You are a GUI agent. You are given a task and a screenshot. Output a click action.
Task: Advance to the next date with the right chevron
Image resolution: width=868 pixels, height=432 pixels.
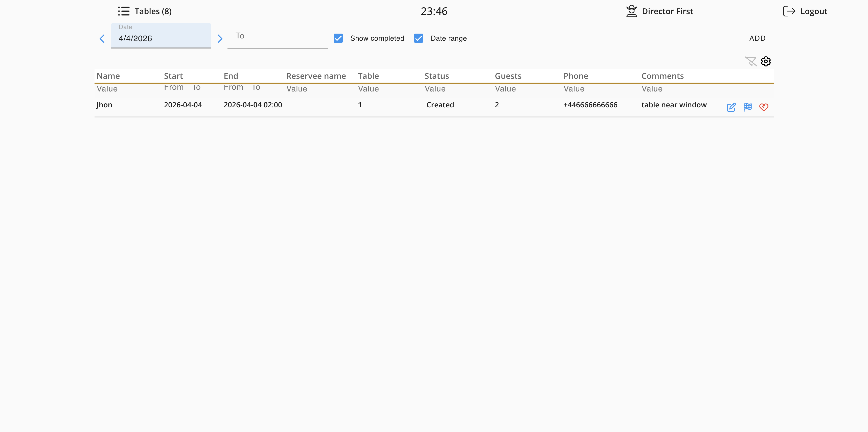220,39
